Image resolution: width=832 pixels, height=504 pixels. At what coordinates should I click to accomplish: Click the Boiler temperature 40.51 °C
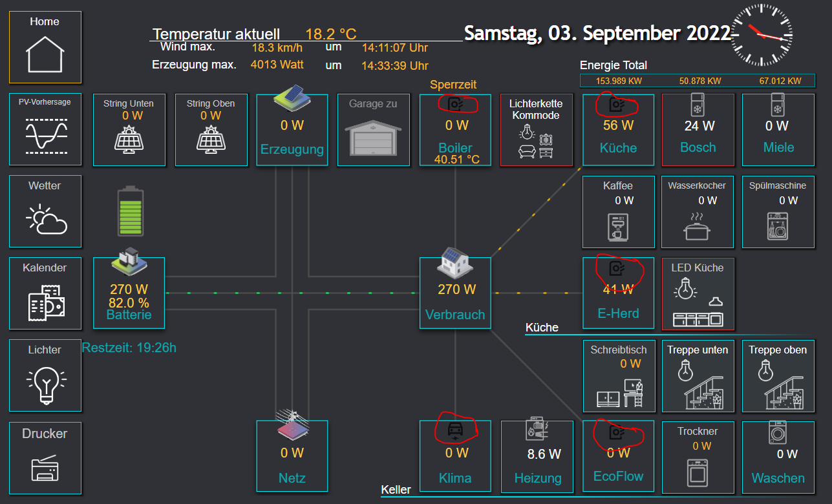point(457,159)
